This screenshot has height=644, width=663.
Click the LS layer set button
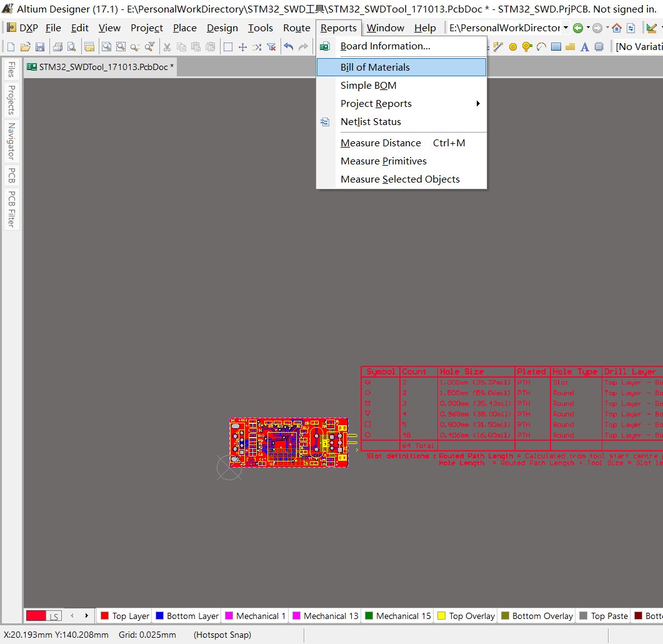54,616
